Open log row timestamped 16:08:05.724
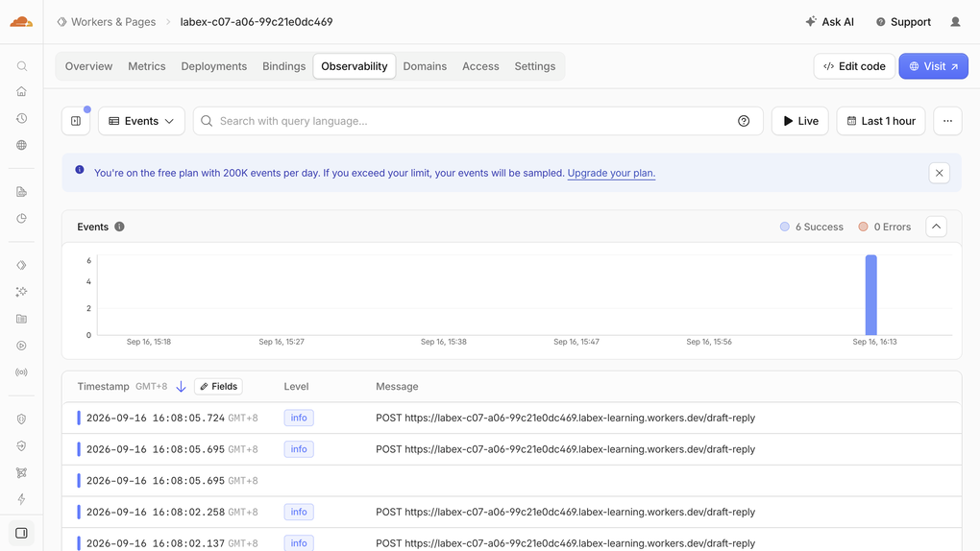Screen dimensions: 980x551 tap(511, 418)
